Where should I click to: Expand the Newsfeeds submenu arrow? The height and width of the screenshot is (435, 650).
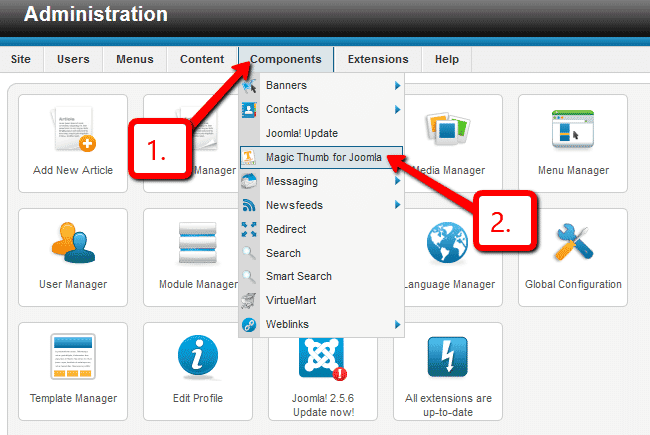point(397,205)
